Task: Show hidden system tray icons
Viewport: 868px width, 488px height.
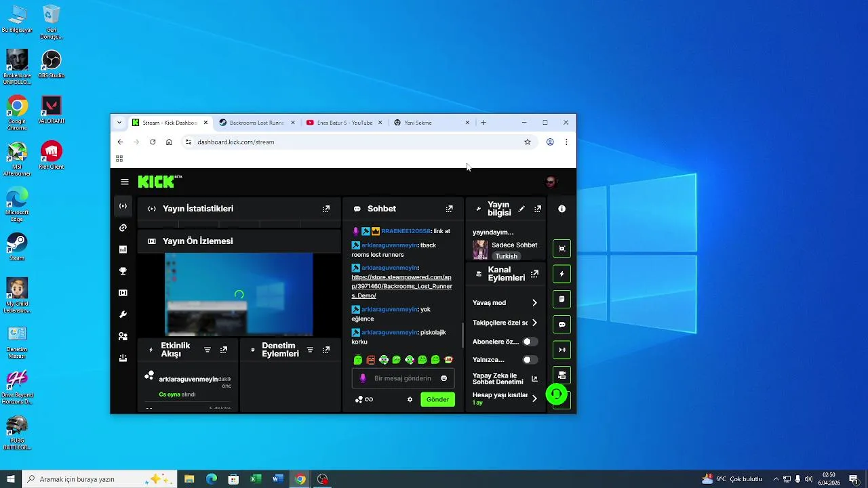Action: [x=776, y=479]
